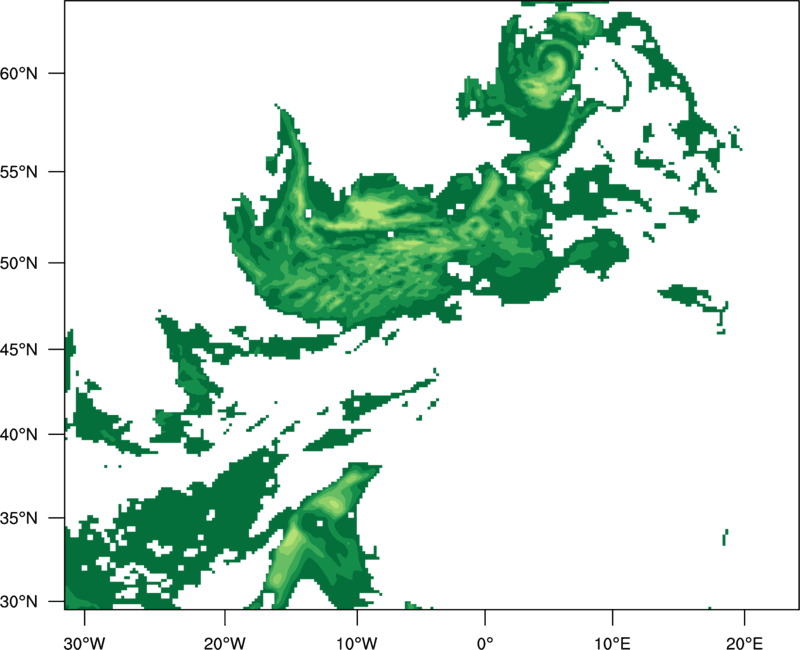
Task: Click the 20°E longitude label
Action: [744, 643]
